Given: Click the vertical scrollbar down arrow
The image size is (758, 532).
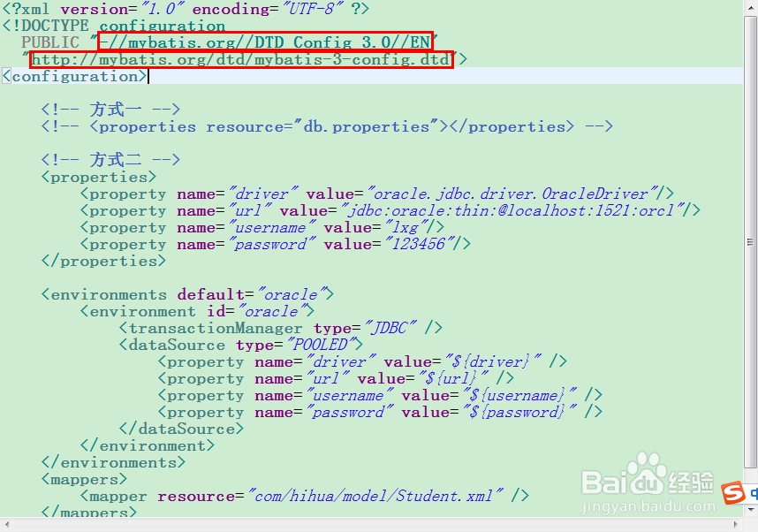Looking at the screenshot, I should point(750,509).
